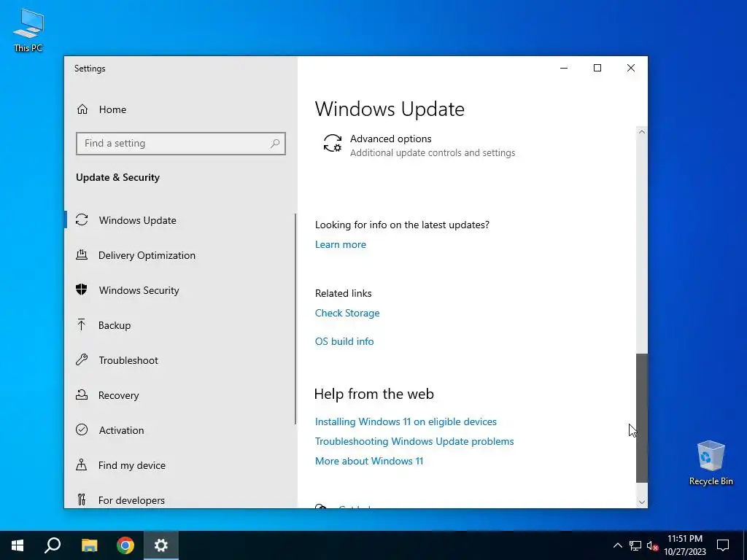This screenshot has height=560, width=747.
Task: Click the scrollbar down arrow
Action: [x=642, y=502]
